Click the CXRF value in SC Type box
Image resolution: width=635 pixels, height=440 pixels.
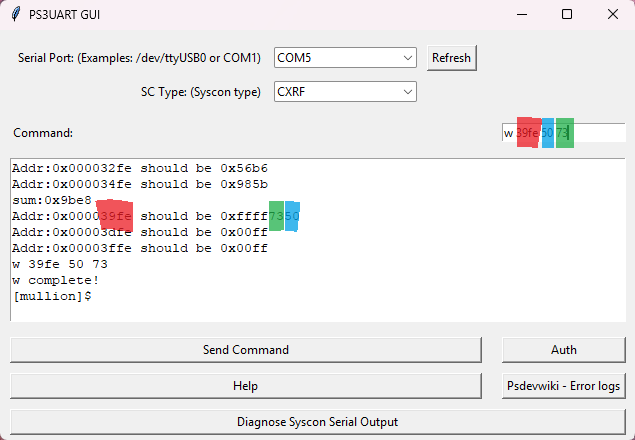[x=292, y=92]
